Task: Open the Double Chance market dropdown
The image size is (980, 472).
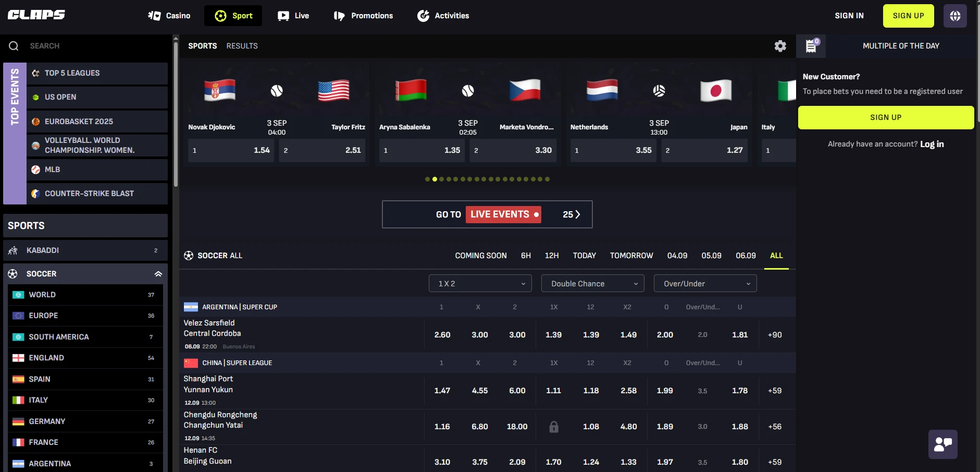Action: tap(592, 283)
